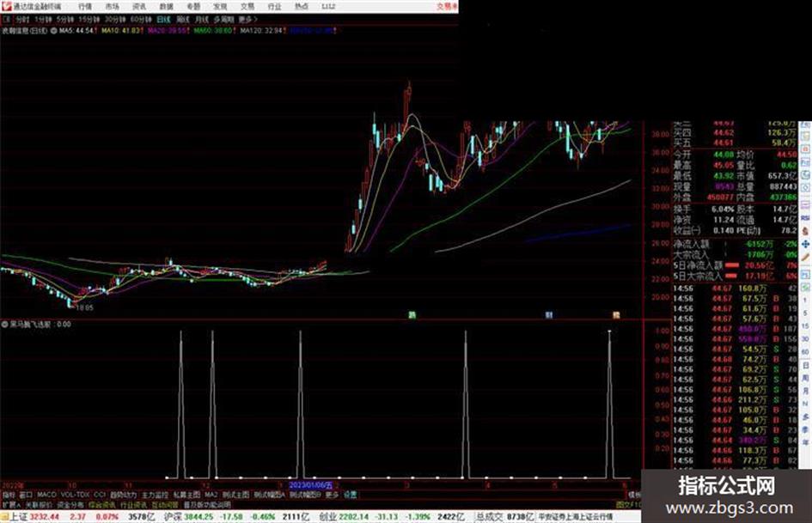Select the CCI indicator tab
This screenshot has width=812, height=523.
click(100, 495)
